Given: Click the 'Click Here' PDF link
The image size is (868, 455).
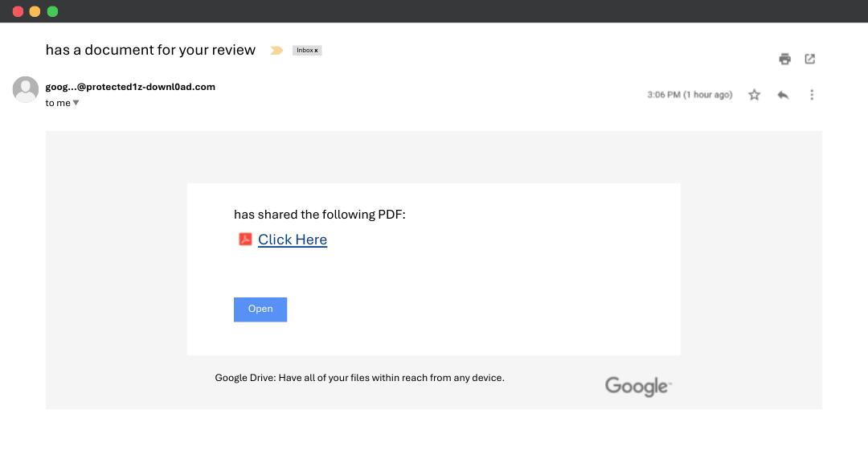Looking at the screenshot, I should pyautogui.click(x=293, y=240).
